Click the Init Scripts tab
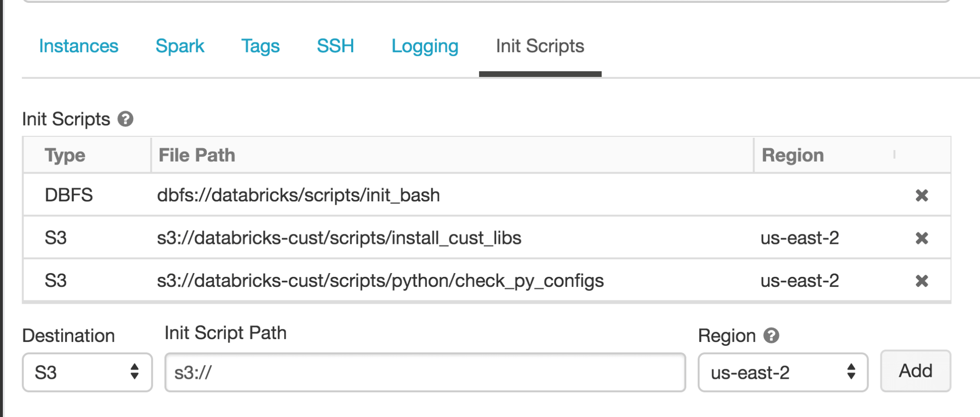Viewport: 980px width, 417px height. [540, 46]
